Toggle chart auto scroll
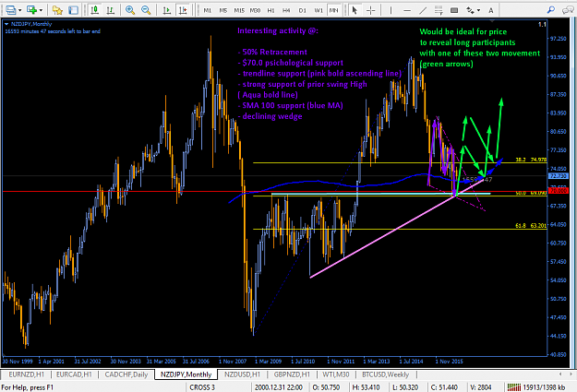 (167, 10)
